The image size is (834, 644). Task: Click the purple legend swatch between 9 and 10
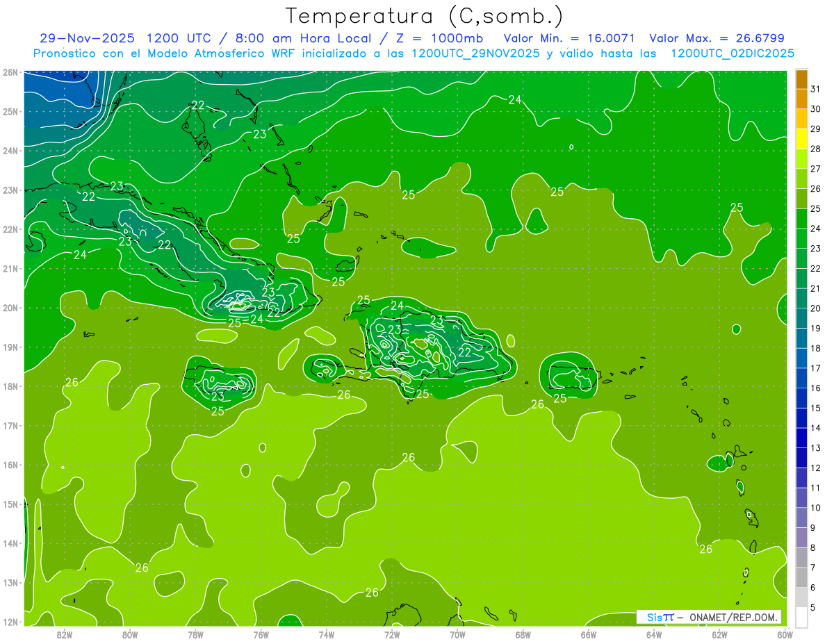click(801, 518)
